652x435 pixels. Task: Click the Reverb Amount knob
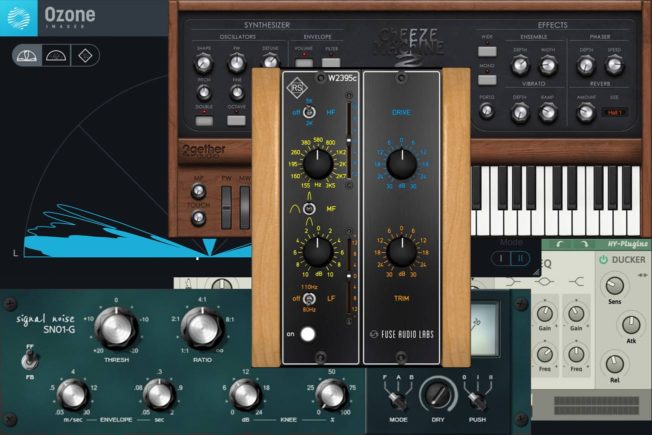(x=586, y=113)
